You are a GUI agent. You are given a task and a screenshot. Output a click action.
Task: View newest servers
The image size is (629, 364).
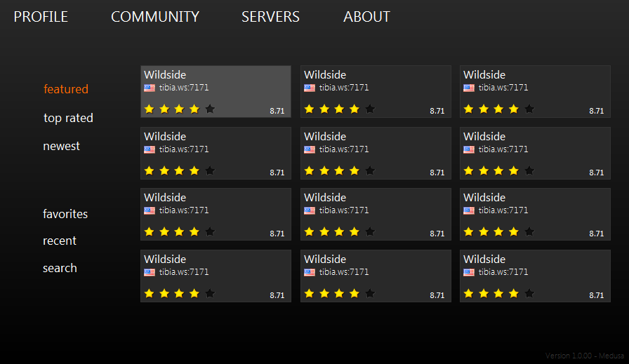61,146
